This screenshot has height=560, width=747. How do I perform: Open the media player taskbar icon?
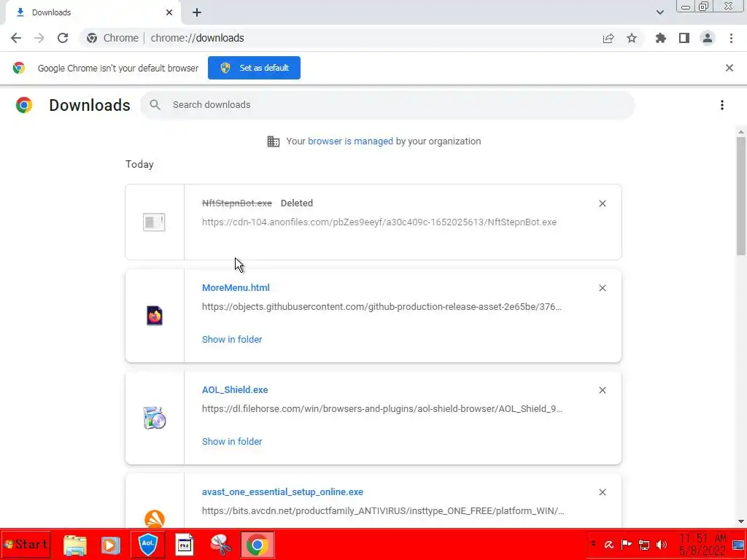pos(110,545)
